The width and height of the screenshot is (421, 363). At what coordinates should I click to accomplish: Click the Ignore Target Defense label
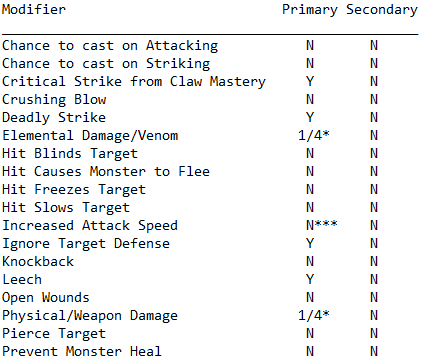tap(86, 244)
